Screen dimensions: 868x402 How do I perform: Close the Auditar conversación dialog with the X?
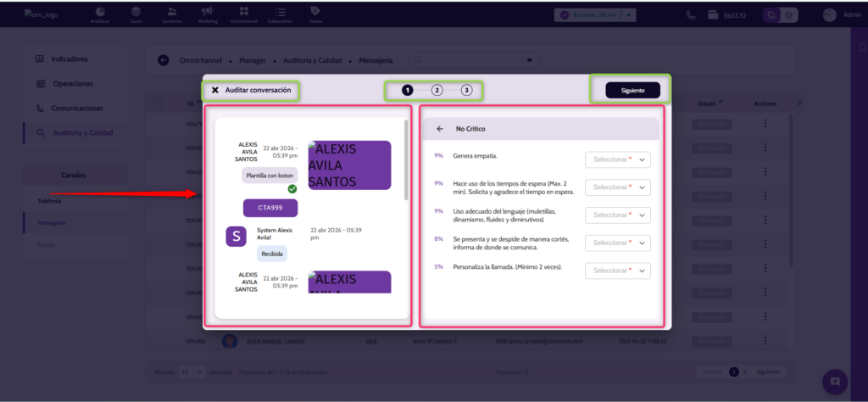point(215,90)
